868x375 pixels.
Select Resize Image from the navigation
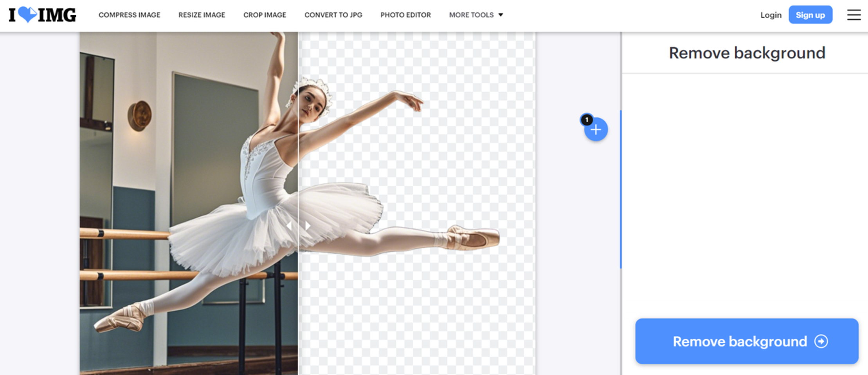202,15
